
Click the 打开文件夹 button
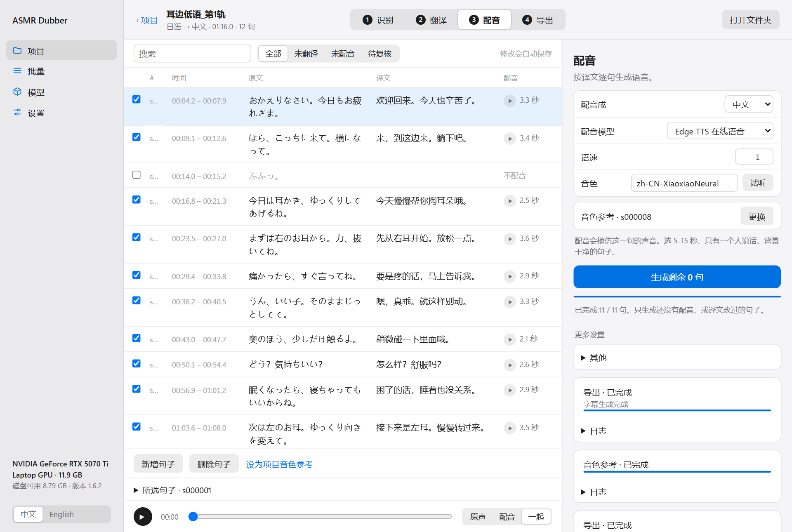pos(750,20)
